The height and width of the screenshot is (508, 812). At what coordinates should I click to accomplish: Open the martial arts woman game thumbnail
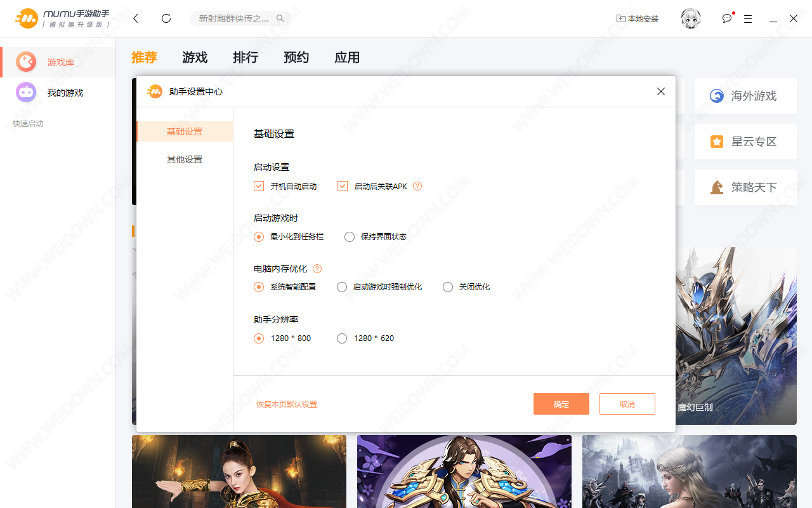click(239, 471)
